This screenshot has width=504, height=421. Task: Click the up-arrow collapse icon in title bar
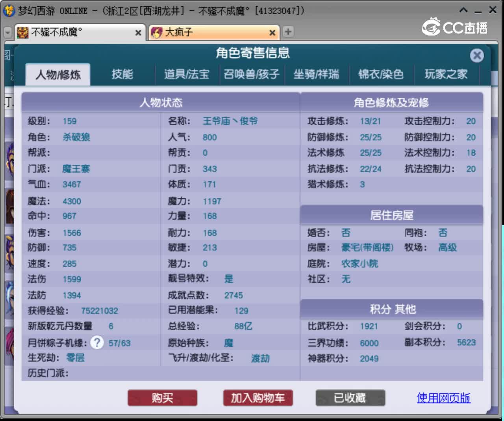pos(464,10)
